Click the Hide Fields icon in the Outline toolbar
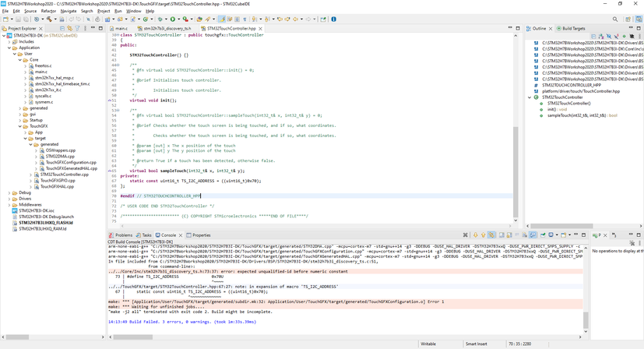Screen dimensions: 644x349 pos(609,37)
